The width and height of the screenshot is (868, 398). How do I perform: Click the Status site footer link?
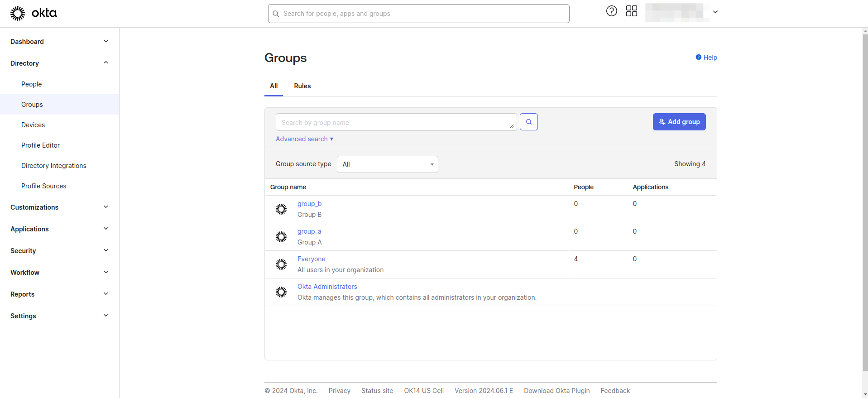[377, 391]
